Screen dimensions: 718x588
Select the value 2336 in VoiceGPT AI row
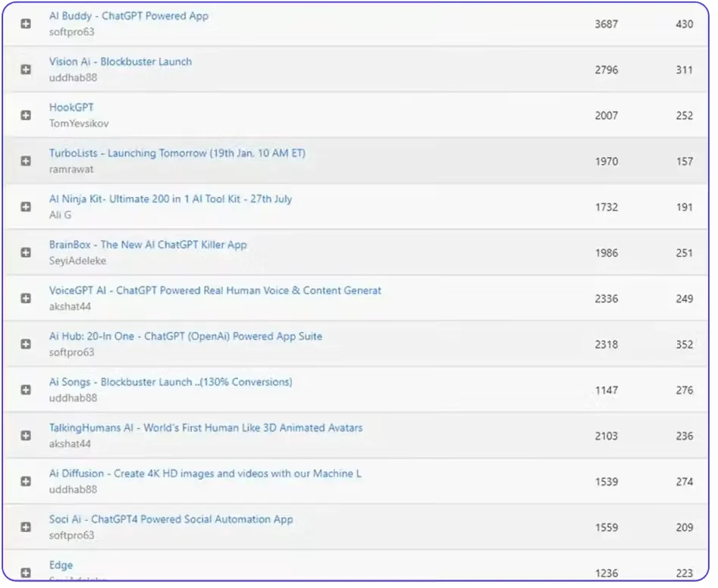click(607, 299)
